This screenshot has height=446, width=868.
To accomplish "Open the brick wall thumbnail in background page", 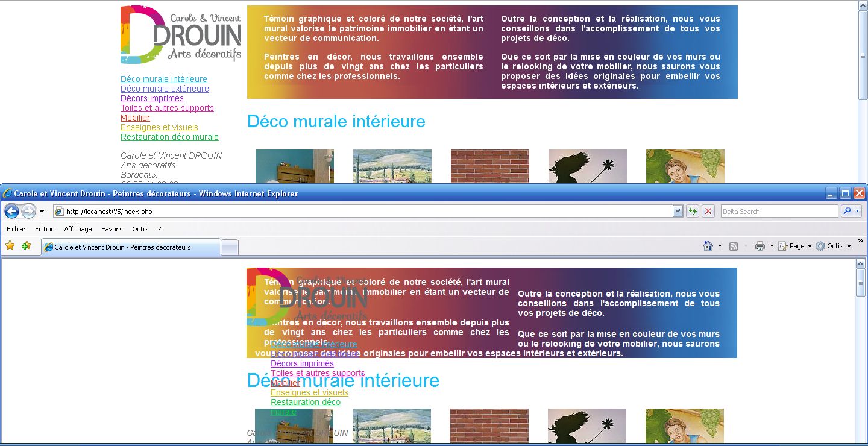I will [490, 166].
